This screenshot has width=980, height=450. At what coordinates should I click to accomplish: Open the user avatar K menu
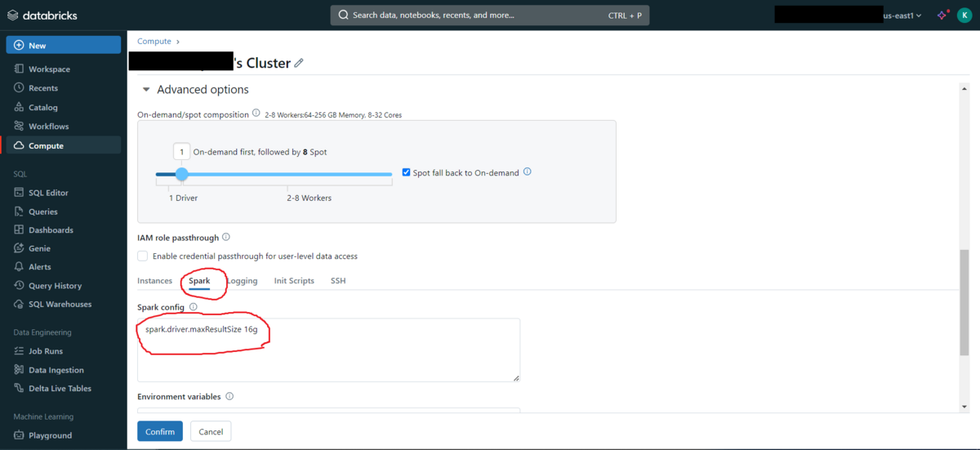(964, 15)
